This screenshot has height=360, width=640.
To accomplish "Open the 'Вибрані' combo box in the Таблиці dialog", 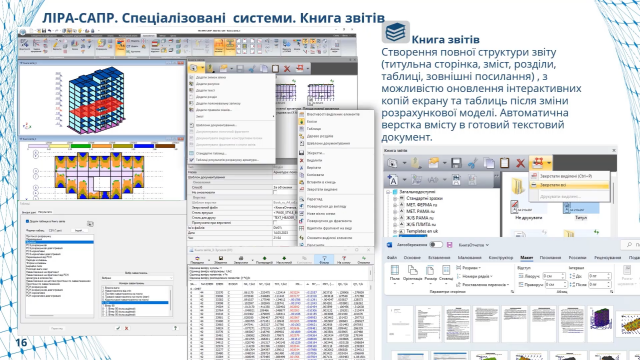I will point(136,278).
